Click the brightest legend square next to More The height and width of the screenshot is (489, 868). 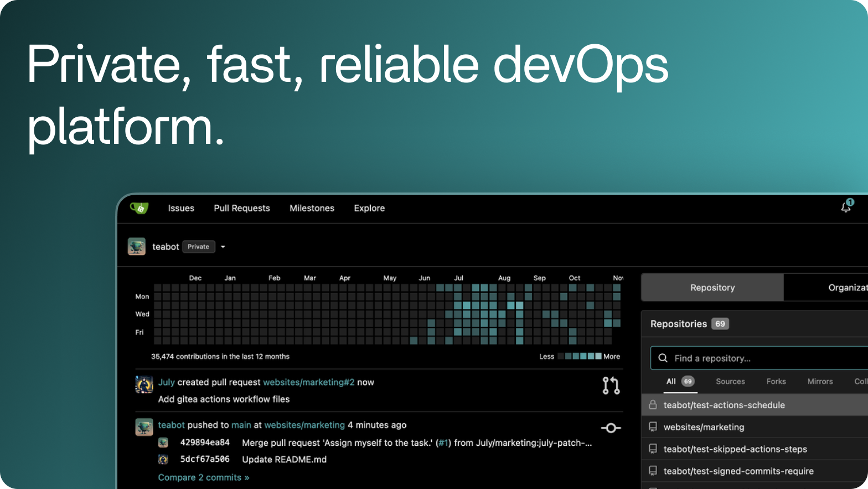tap(598, 356)
